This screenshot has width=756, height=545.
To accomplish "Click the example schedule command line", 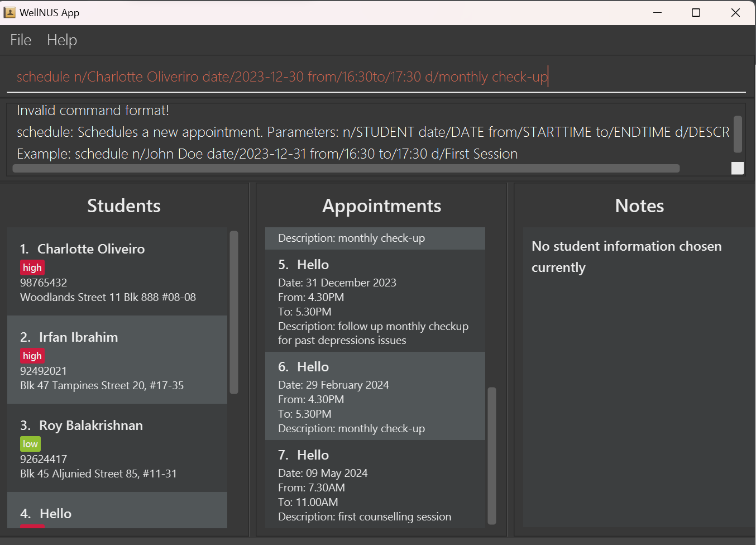I will (267, 154).
